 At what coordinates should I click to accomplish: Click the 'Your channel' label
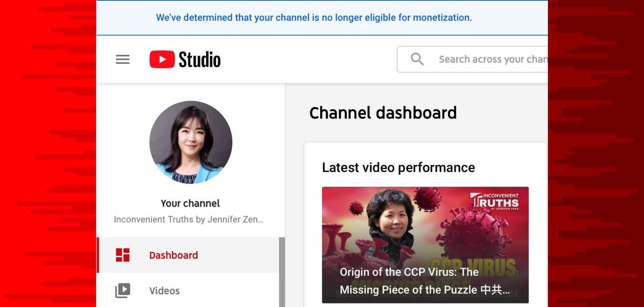point(191,203)
